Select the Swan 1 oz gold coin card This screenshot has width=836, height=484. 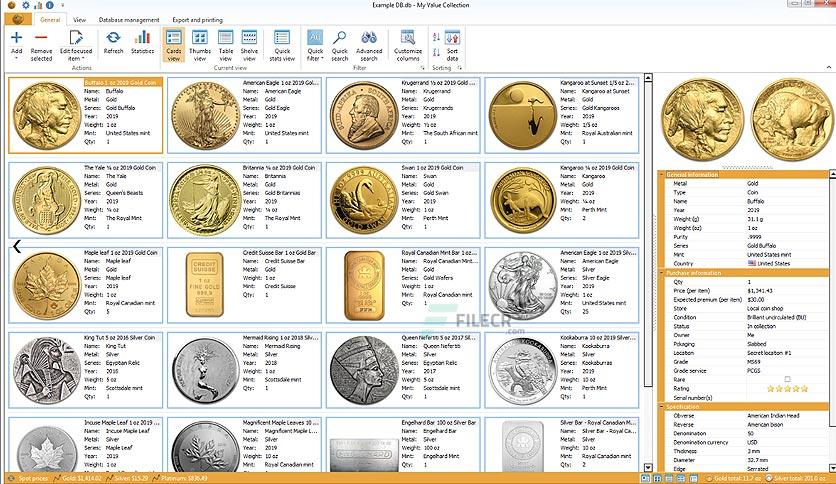(403, 200)
